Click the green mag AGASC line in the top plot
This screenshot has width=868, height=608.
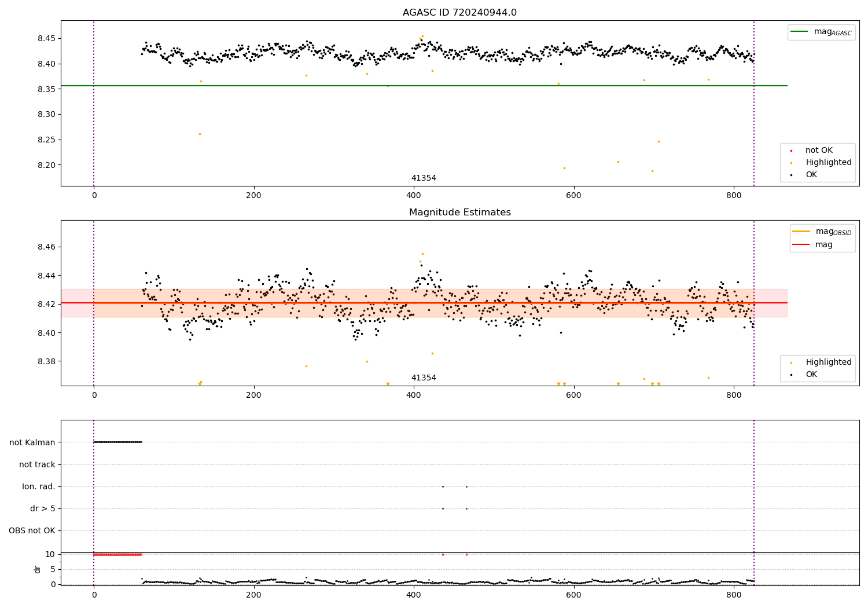[424, 86]
